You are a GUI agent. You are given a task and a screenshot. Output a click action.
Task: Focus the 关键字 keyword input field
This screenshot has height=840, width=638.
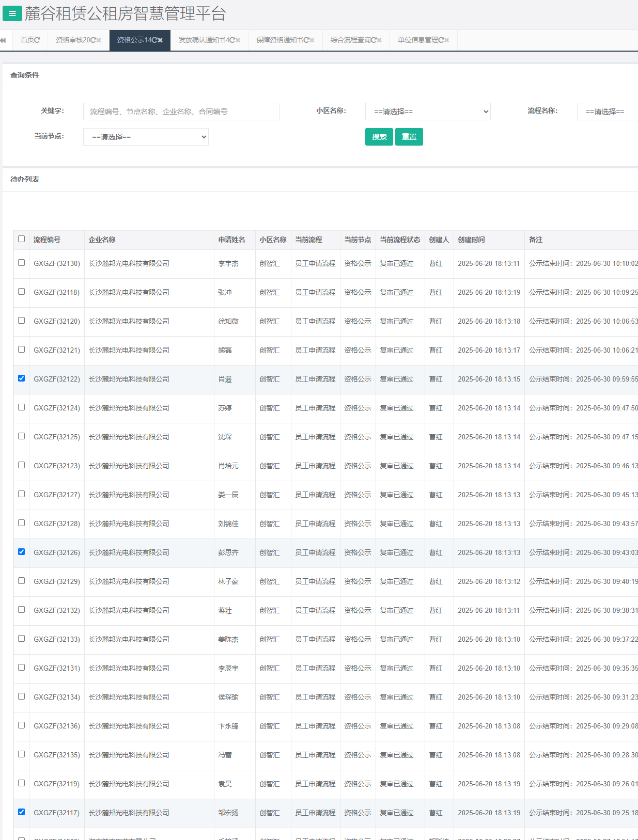coord(181,112)
